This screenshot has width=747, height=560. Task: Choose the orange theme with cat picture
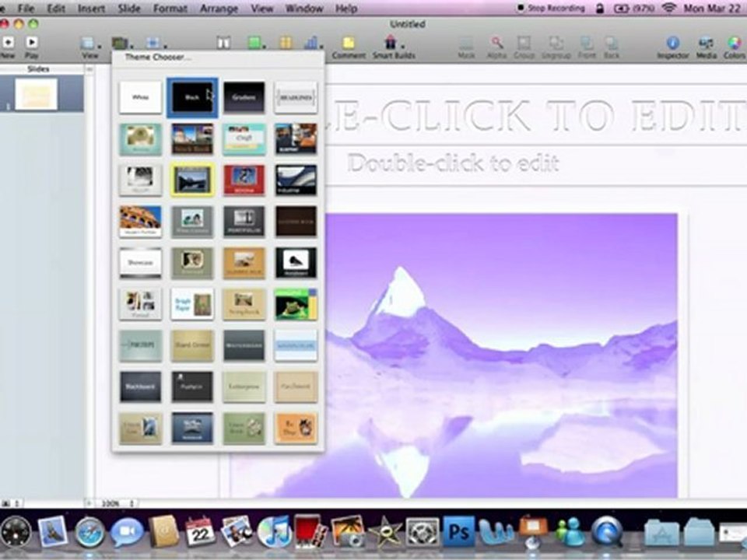[296, 428]
